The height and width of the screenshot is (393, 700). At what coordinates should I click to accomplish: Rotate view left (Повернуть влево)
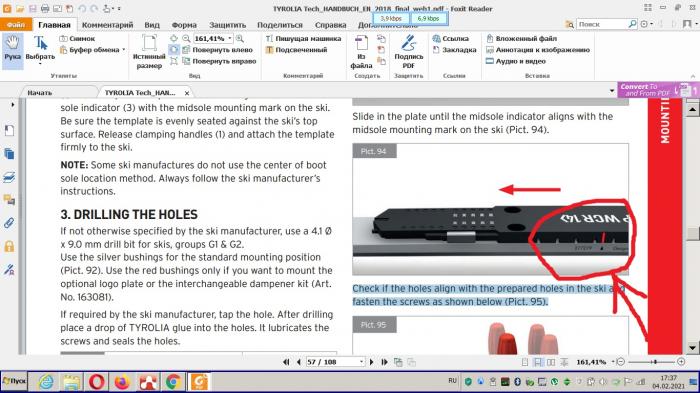tap(217, 50)
